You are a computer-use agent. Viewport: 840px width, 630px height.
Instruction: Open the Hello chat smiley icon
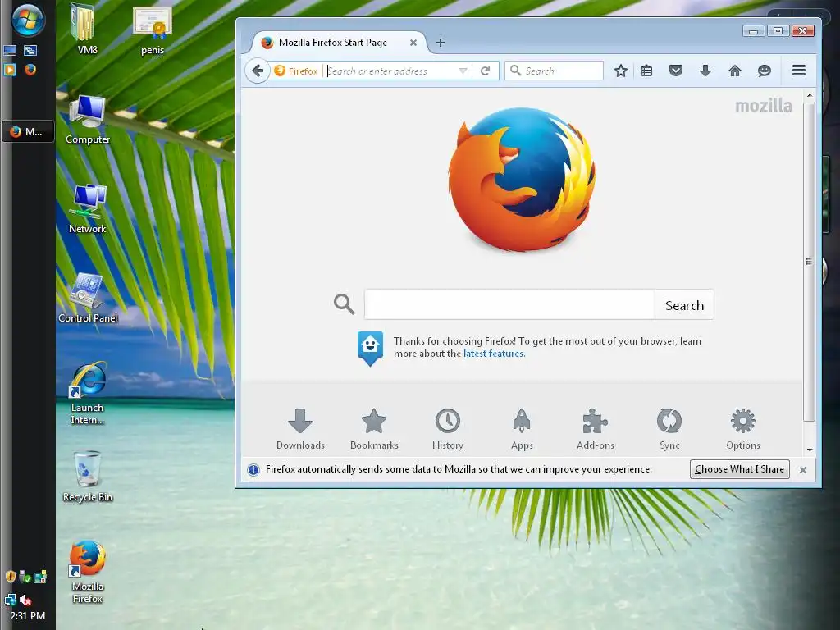[x=765, y=71]
